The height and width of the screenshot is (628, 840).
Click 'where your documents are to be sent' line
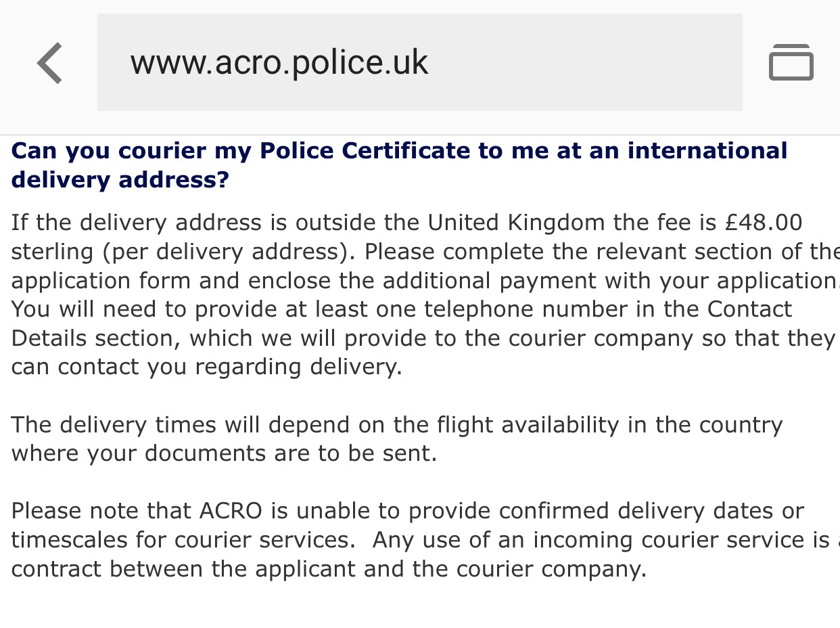click(224, 453)
